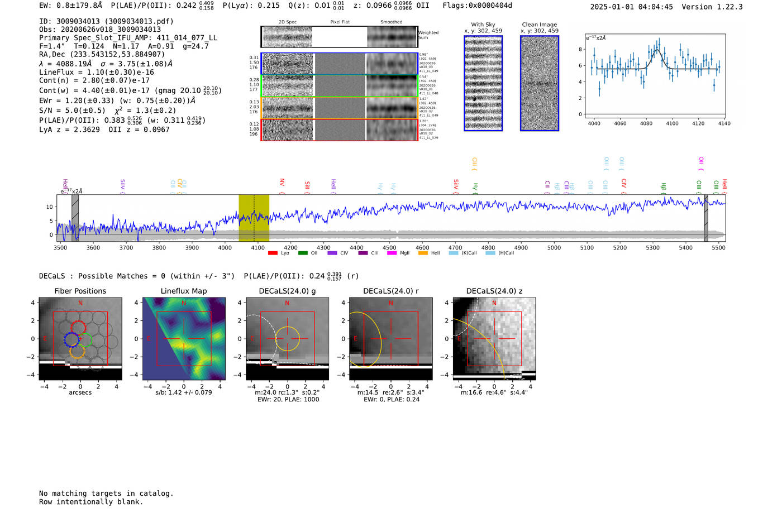Open the Lineflux Map panel
Screen dimensions: 782x532
coord(184,338)
